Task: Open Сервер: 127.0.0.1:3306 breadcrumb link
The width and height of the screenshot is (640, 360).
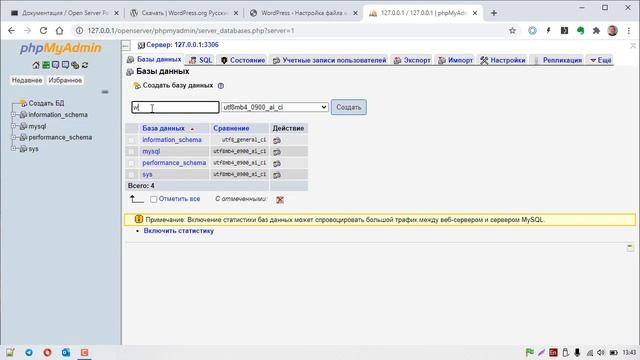Action: click(x=182, y=45)
